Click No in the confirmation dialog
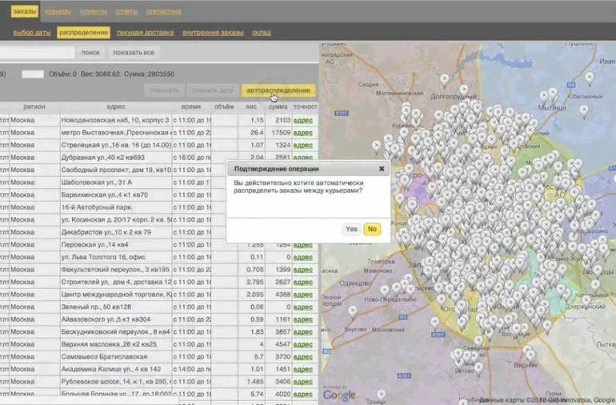Image resolution: width=616 pixels, height=405 pixels. [372, 229]
